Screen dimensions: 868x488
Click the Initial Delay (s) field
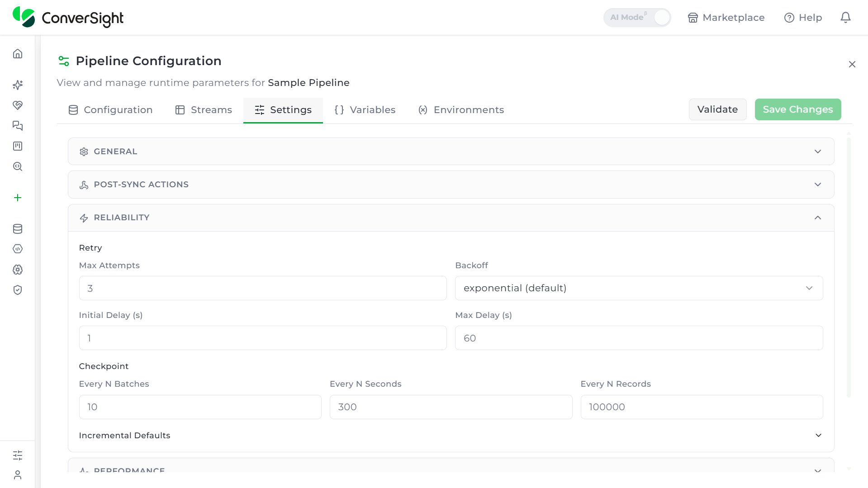click(x=263, y=338)
